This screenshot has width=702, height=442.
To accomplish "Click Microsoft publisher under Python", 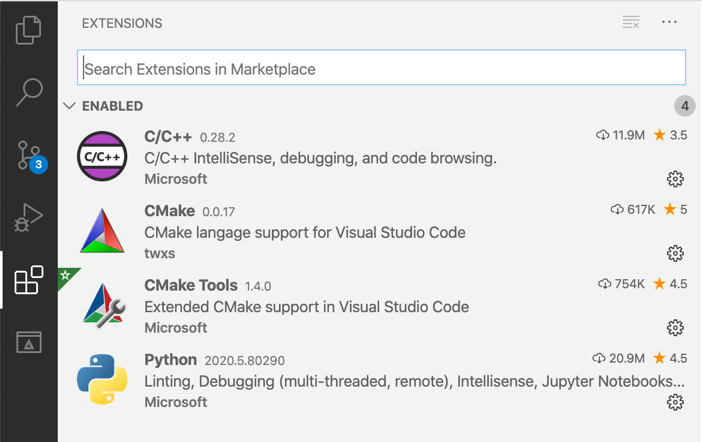I will [x=176, y=402].
